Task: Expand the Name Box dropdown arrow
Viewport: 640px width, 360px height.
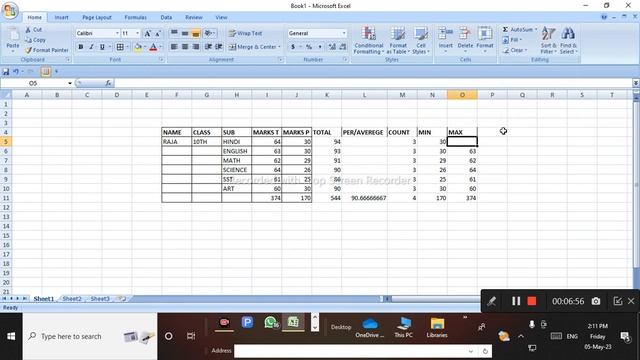Action: pos(70,83)
